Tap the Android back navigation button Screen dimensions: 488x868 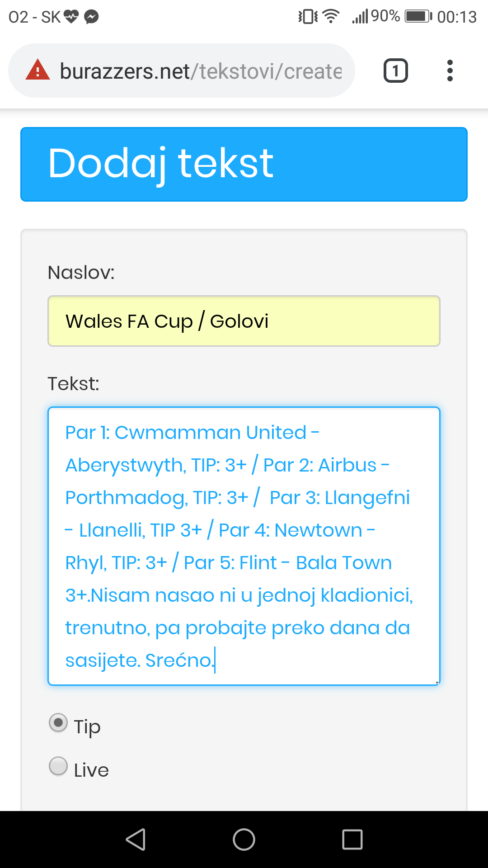tap(136, 840)
